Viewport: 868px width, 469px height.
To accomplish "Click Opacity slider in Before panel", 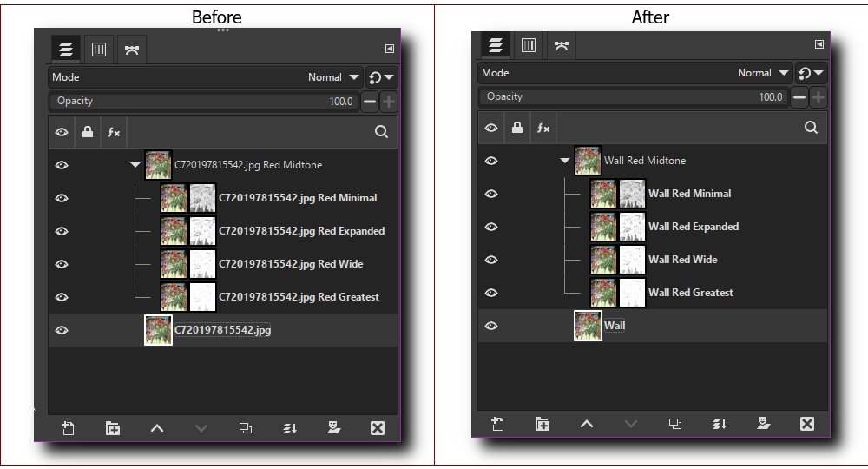I will pyautogui.click(x=204, y=101).
